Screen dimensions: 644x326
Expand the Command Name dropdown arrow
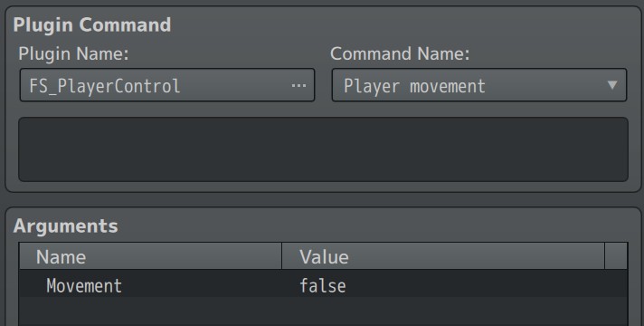(612, 85)
